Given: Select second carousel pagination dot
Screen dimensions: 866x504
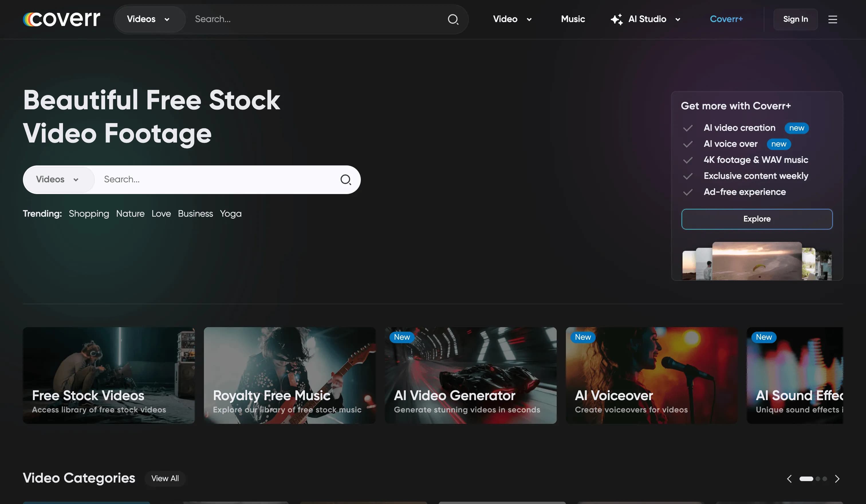Looking at the screenshot, I should pyautogui.click(x=818, y=479).
